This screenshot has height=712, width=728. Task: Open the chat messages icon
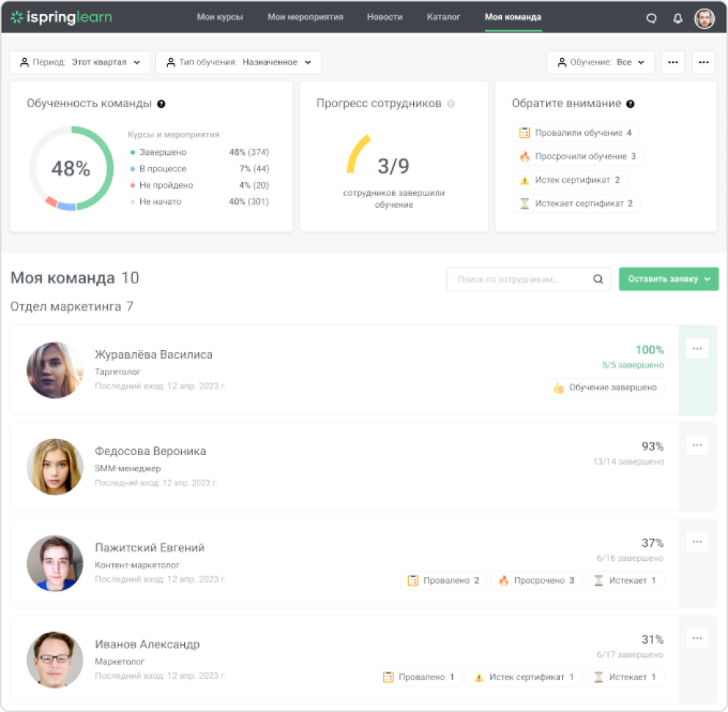pyautogui.click(x=651, y=18)
